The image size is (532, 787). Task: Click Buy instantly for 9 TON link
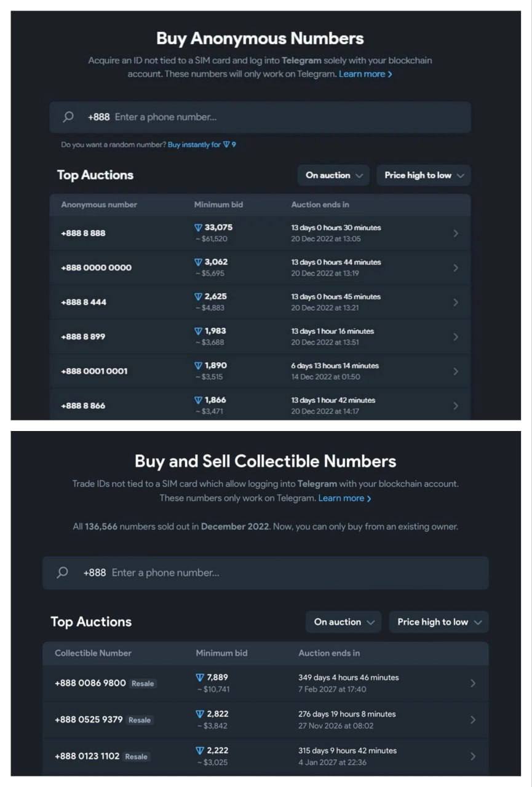(x=202, y=145)
